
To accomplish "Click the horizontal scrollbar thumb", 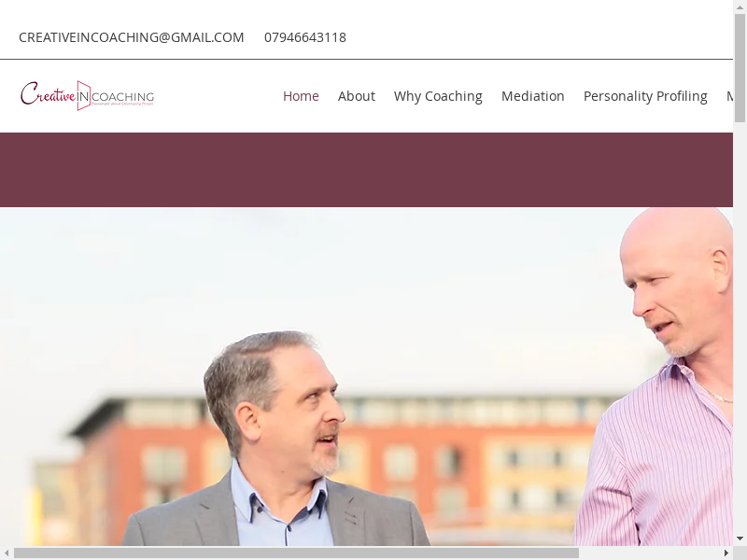I will coord(296,553).
